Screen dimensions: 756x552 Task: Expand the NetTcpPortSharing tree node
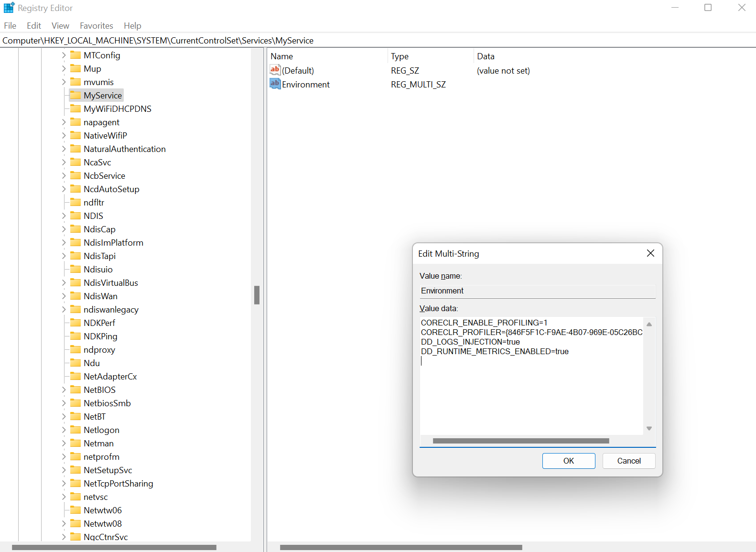tap(64, 483)
